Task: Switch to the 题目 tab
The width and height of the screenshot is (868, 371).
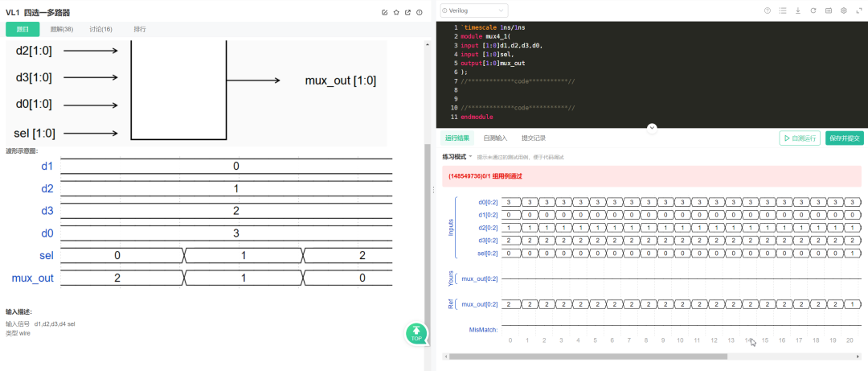Action: coord(23,30)
